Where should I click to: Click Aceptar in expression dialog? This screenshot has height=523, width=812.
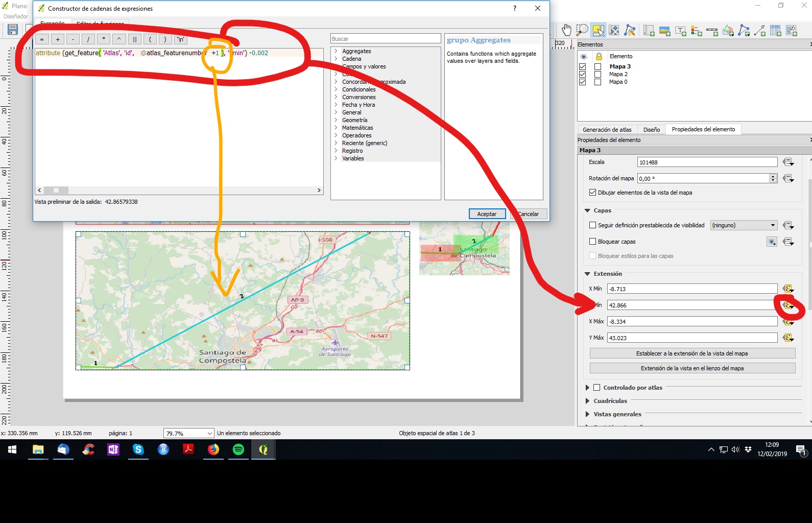click(x=487, y=214)
